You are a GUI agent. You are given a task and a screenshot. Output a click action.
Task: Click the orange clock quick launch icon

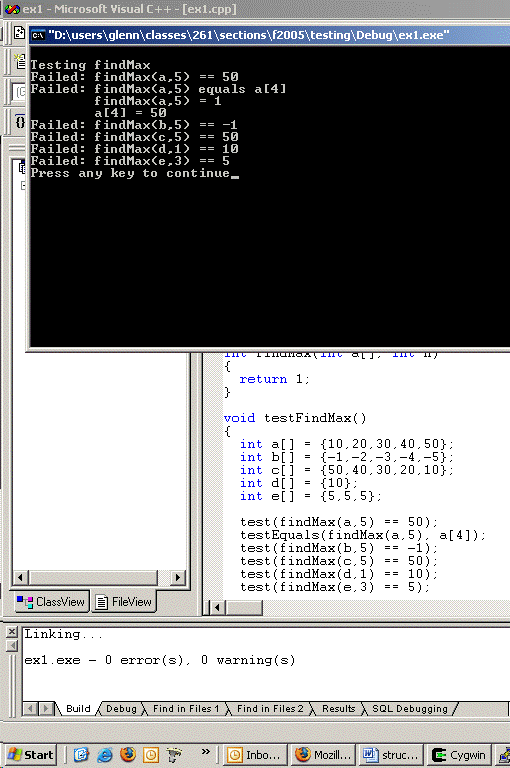(151, 755)
